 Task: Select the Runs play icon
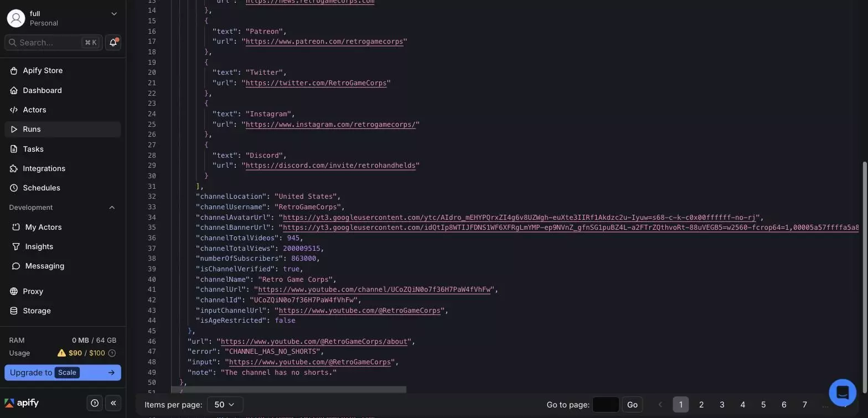(x=14, y=129)
